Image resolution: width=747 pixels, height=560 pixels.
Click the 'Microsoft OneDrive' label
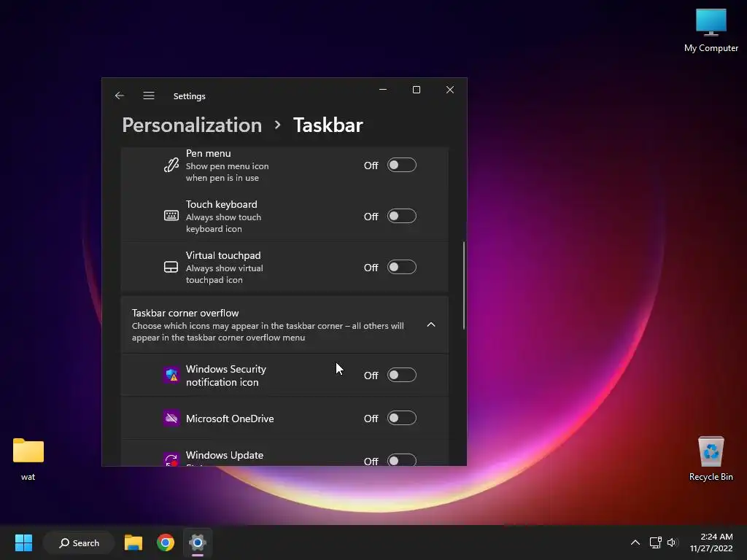(x=230, y=419)
